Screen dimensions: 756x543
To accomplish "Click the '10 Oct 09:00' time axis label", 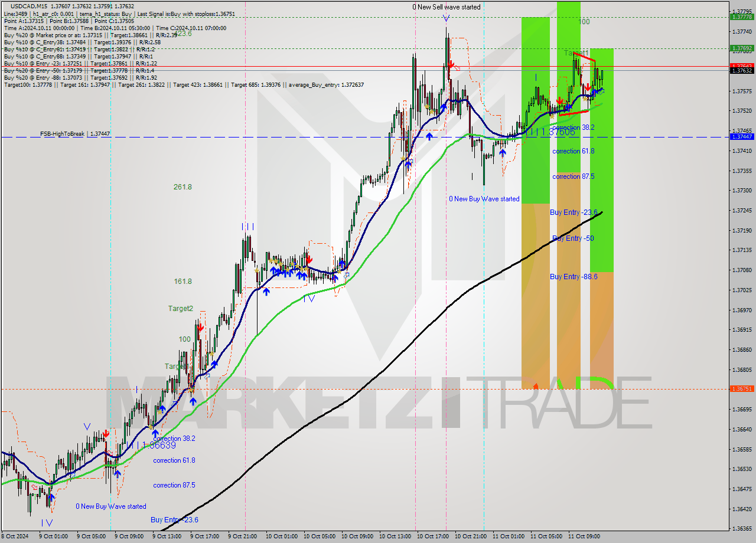I will point(357,537).
